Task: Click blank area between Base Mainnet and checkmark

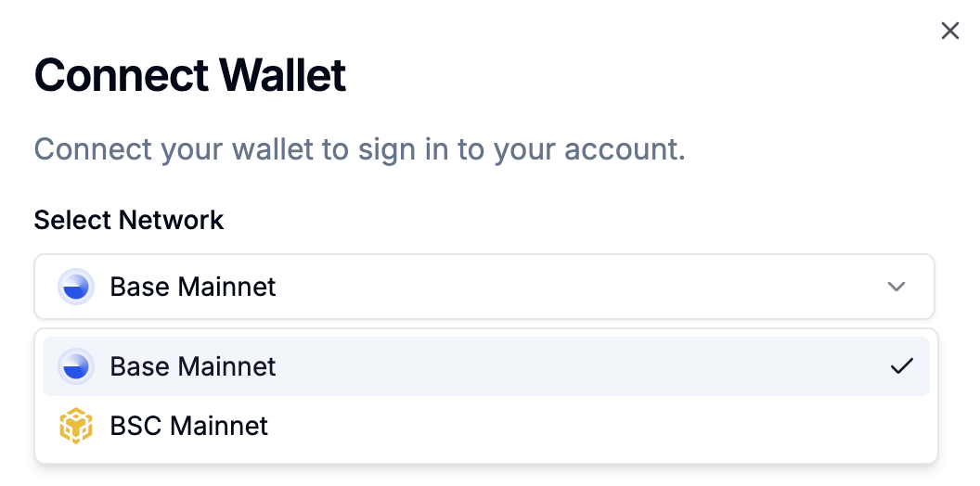Action: (x=581, y=366)
